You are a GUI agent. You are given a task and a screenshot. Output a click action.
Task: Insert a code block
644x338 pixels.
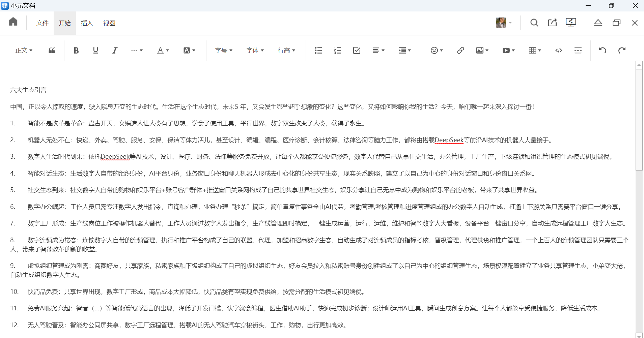[x=559, y=51]
